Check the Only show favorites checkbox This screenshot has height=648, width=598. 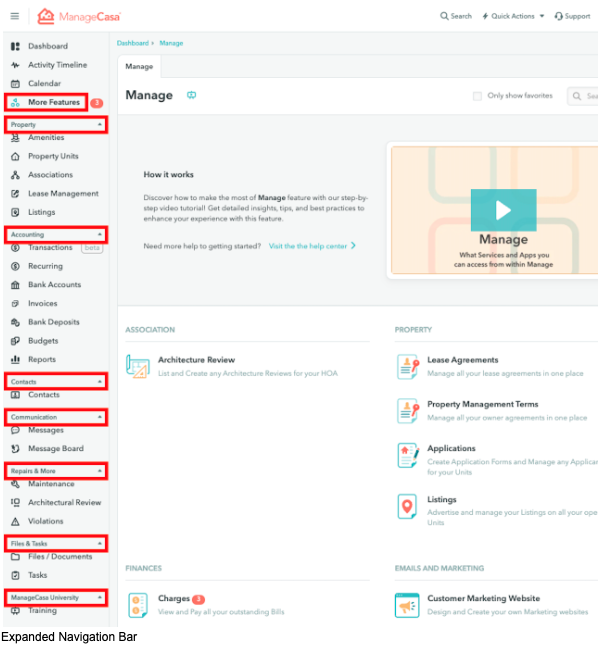pos(477,96)
